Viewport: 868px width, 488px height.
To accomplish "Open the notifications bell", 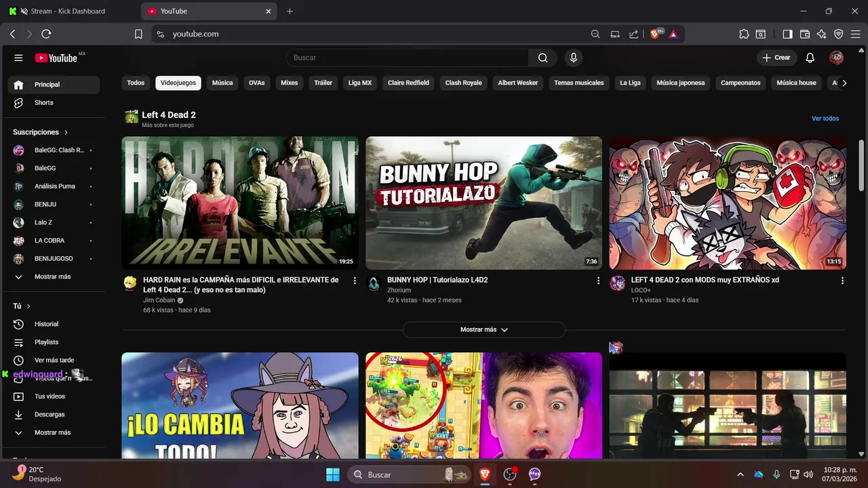I will [x=810, y=58].
